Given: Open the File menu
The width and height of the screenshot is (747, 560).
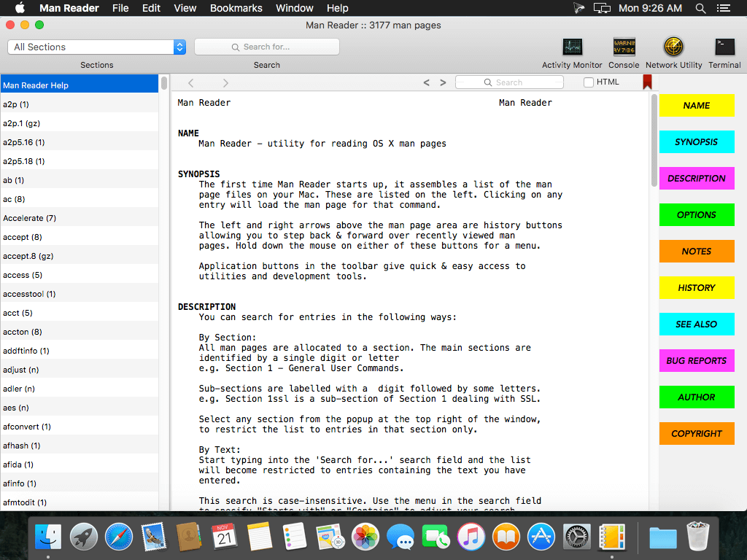Looking at the screenshot, I should click(x=120, y=8).
